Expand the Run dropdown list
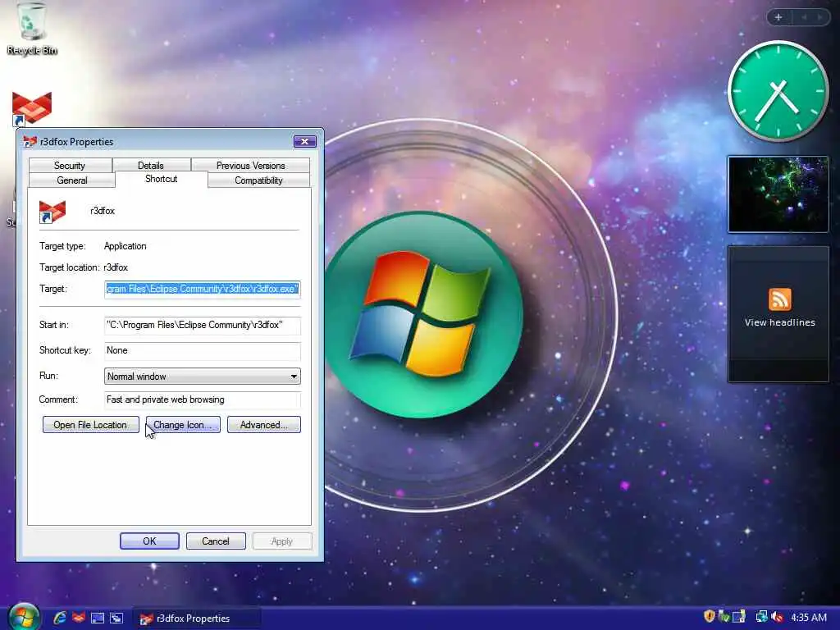 tap(294, 377)
